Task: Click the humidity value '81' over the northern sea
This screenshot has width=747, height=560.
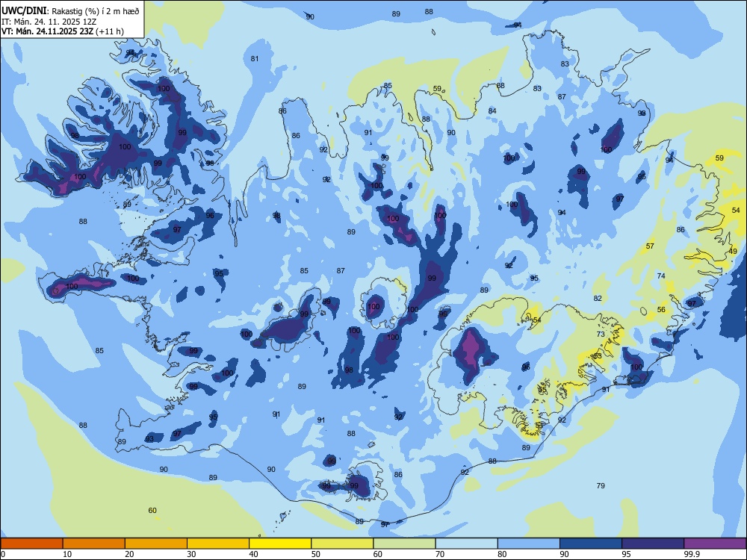Action: [x=255, y=58]
